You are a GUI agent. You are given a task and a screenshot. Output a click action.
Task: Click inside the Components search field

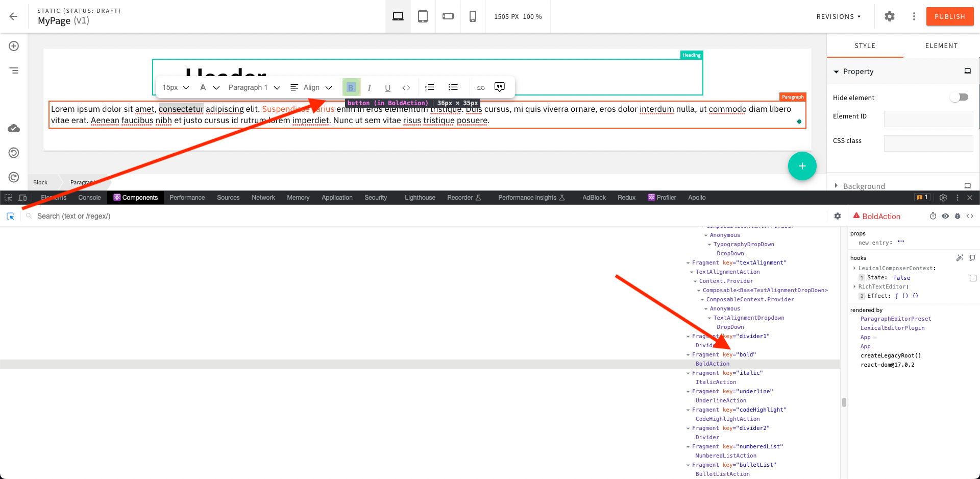pyautogui.click(x=153, y=216)
